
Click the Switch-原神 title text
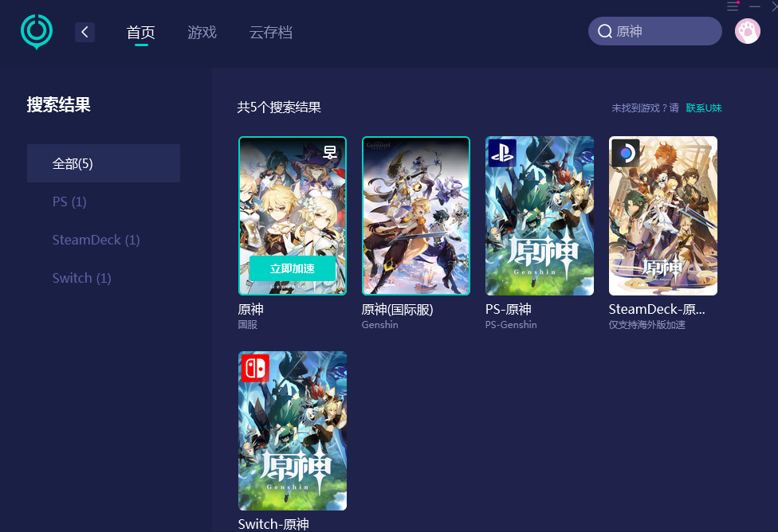pyautogui.click(x=273, y=524)
